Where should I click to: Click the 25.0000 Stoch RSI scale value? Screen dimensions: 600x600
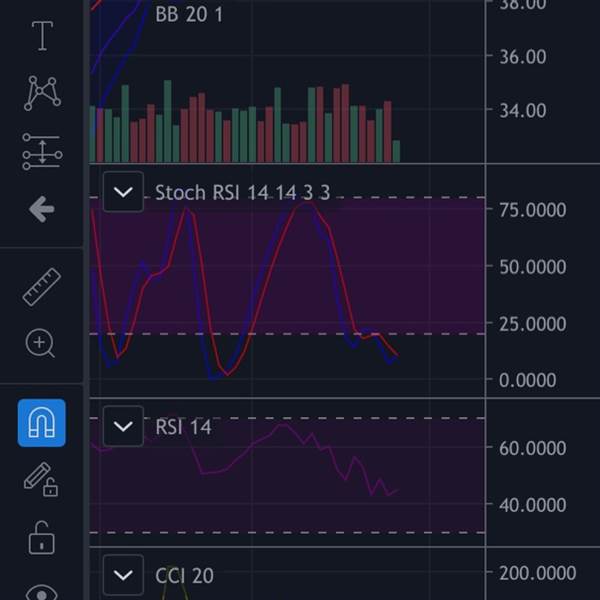point(533,324)
